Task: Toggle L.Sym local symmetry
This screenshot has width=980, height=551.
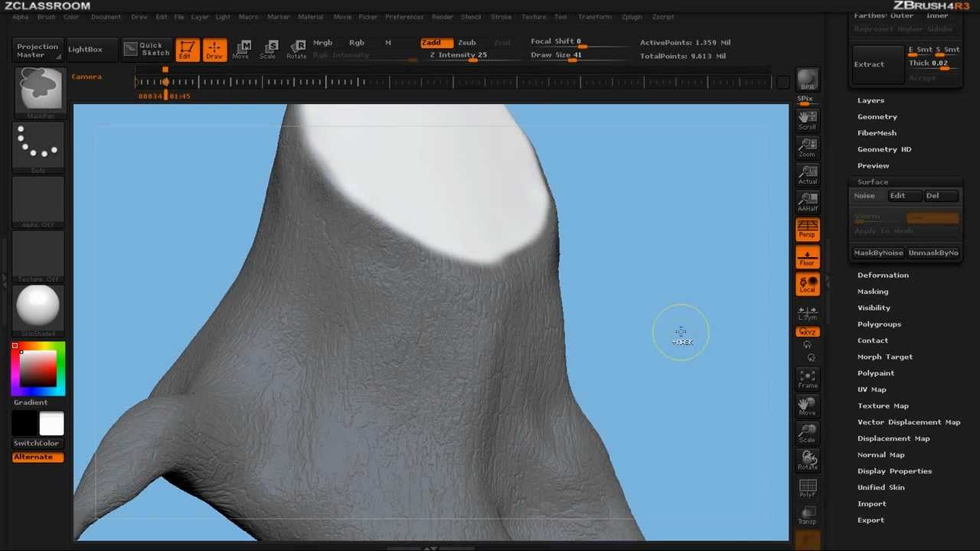Action: pos(807,314)
